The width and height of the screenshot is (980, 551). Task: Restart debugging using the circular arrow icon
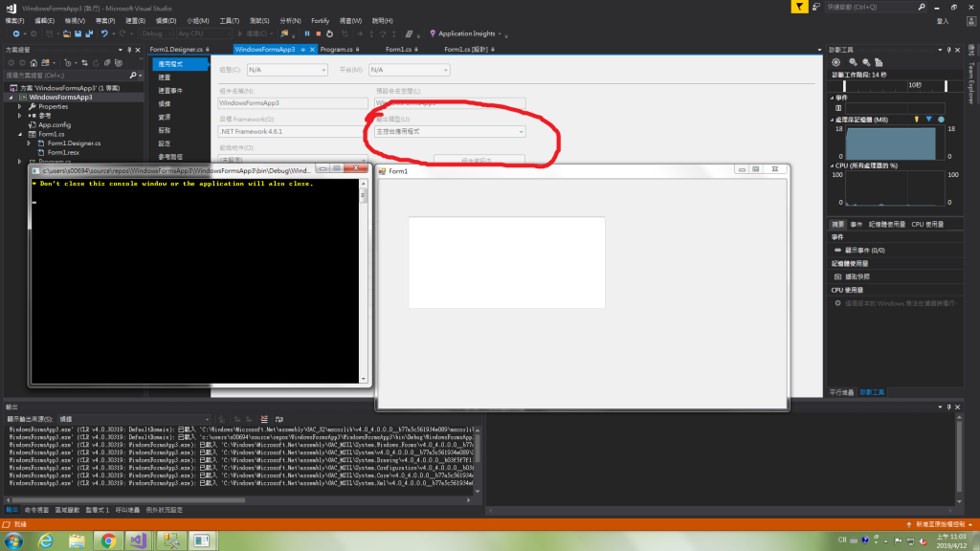click(x=330, y=33)
